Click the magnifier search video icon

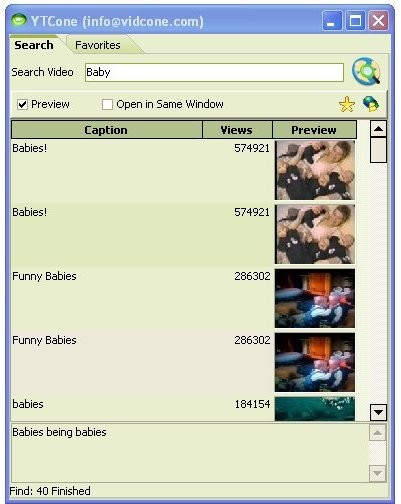coord(366,71)
